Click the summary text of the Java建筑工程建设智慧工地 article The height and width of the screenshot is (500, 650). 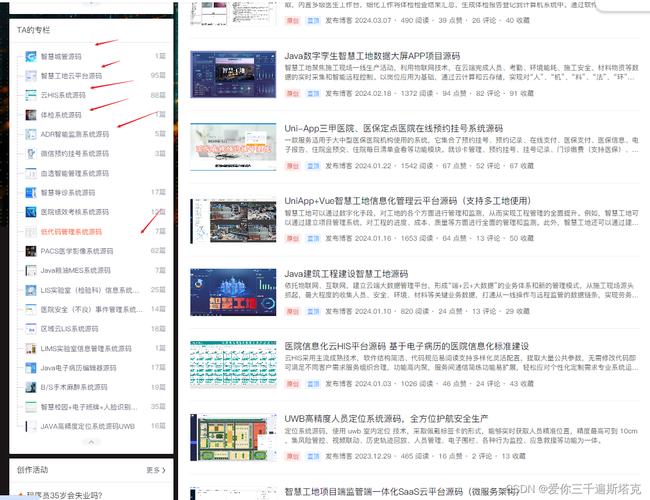click(461, 290)
